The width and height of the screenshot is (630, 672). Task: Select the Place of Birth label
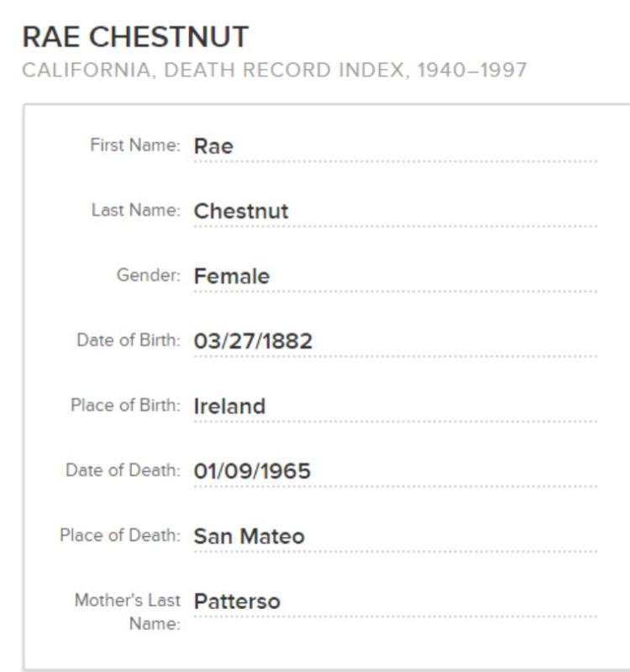click(x=125, y=405)
